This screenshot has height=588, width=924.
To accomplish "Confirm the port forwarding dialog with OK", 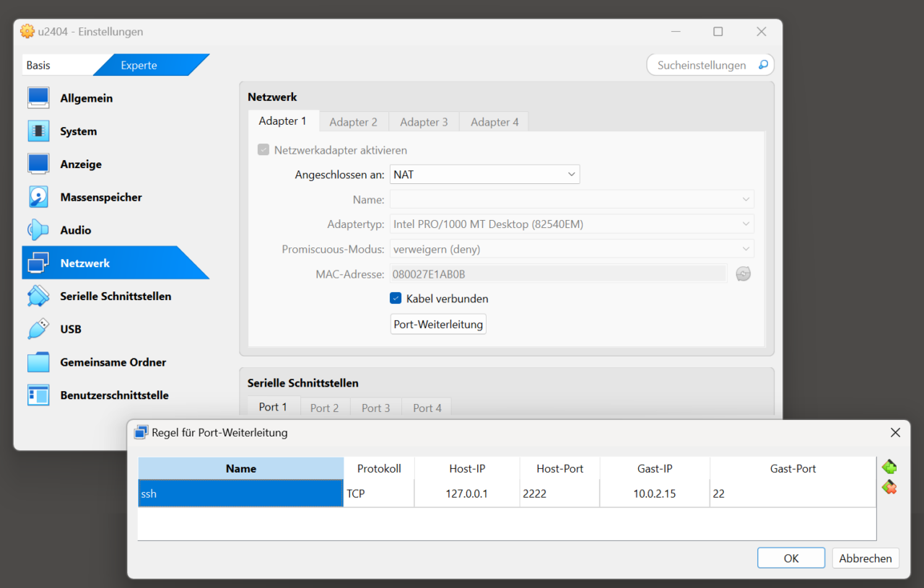I will (790, 558).
